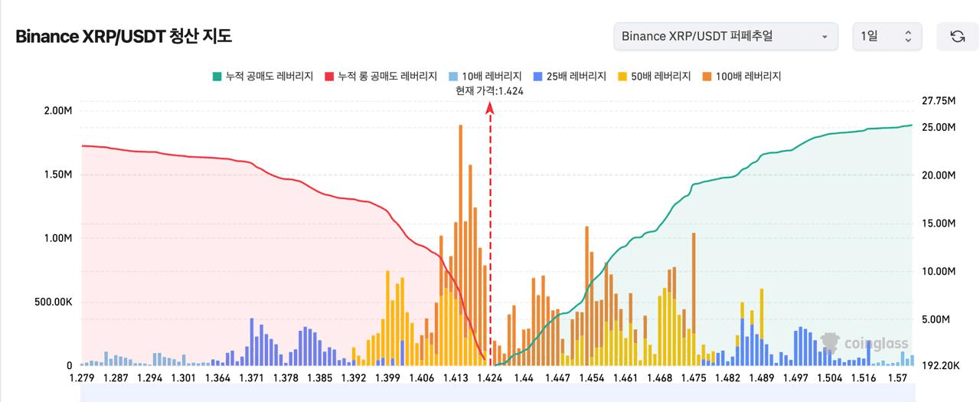Click the green cumulative short legend swatch

pyautogui.click(x=217, y=77)
